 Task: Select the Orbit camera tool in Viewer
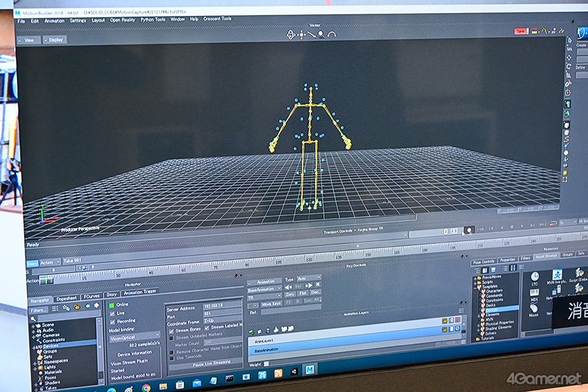coord(291,35)
